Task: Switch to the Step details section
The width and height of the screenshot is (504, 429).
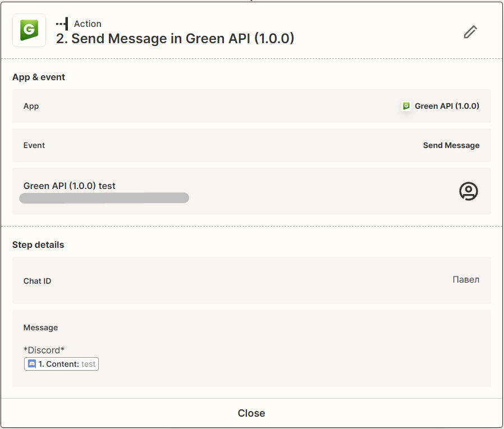Action: pyautogui.click(x=38, y=245)
